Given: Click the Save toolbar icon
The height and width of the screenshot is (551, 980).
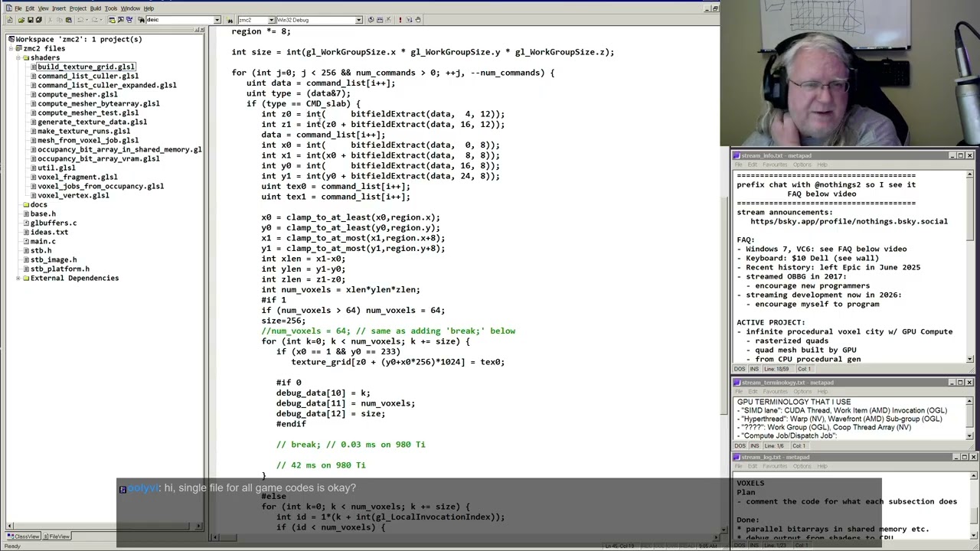Looking at the screenshot, I should click(31, 20).
